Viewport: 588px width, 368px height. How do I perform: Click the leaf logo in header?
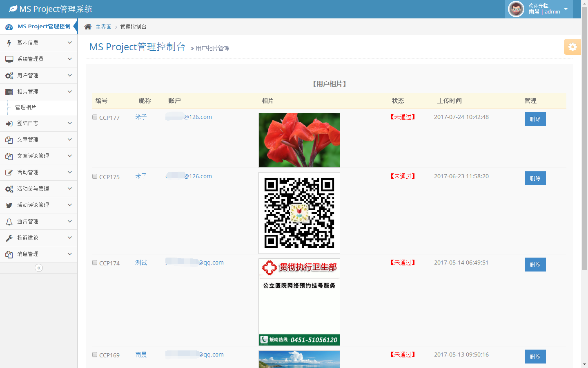click(13, 9)
